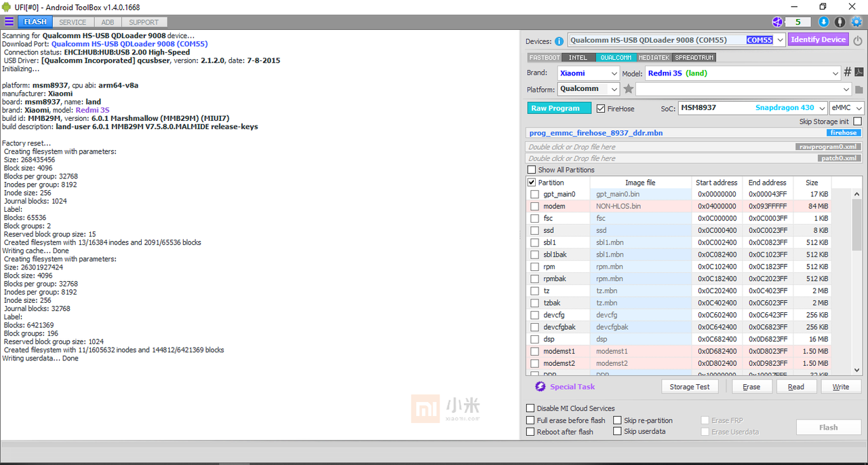Screen dimensions: 868x465
Task: Select the FASTBOOT chipset tab
Action: click(x=545, y=58)
